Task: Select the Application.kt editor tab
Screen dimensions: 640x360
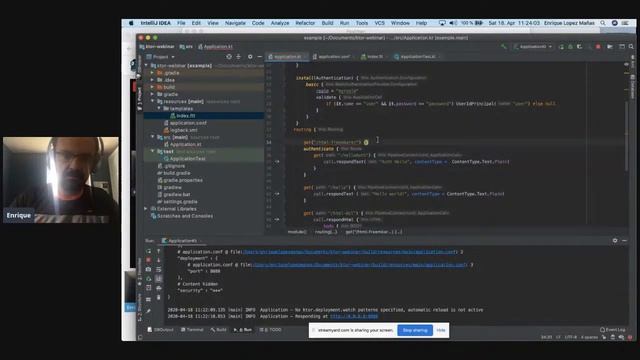Action: tap(286, 57)
